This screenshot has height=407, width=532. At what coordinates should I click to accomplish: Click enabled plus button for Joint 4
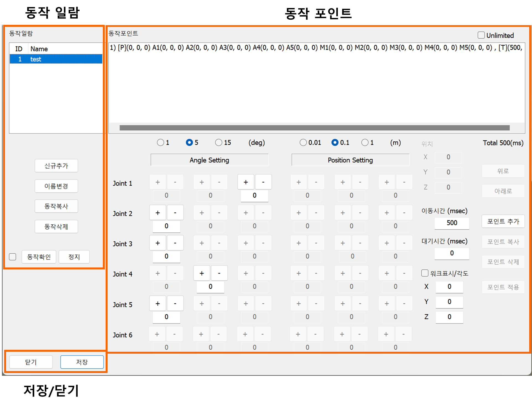(x=202, y=274)
